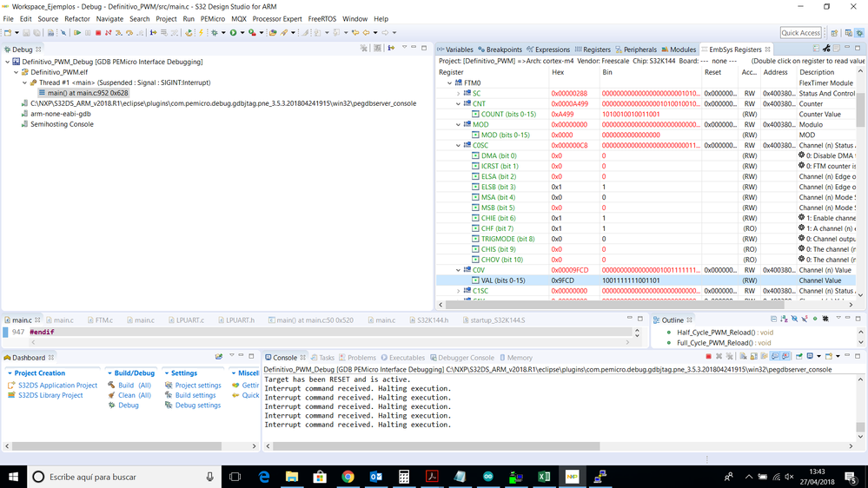Toggle Use Step Filters

[174, 33]
